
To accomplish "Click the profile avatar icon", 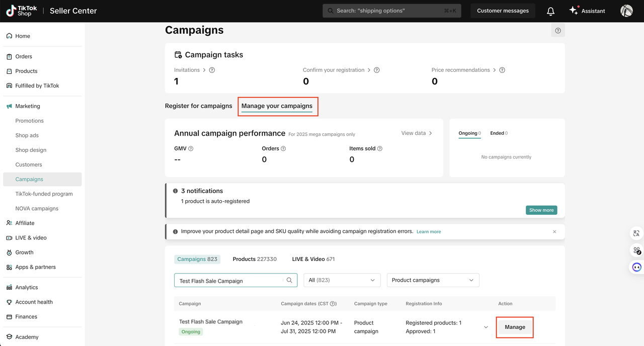I will click(626, 11).
